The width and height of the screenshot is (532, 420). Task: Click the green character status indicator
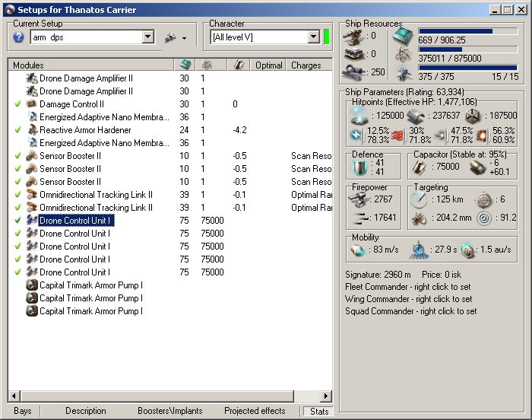327,37
